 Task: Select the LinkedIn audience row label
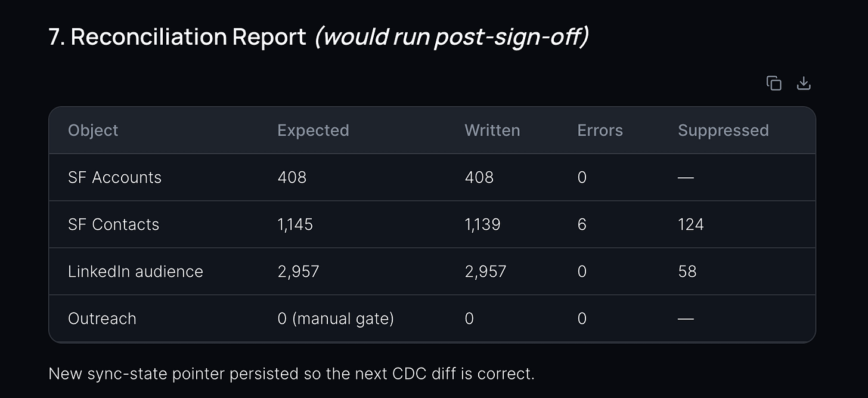click(135, 271)
